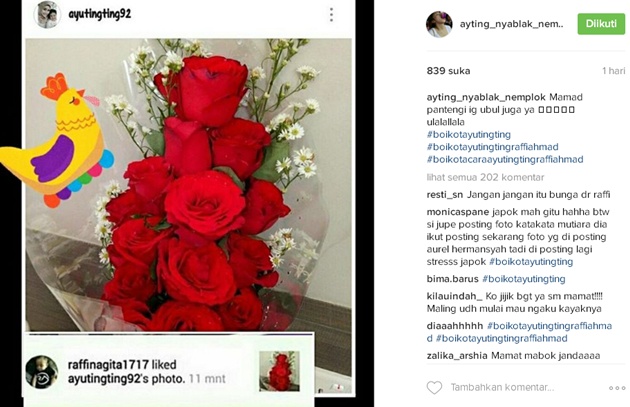The image size is (630, 407).
Task: Click the chicken sticker on the photo
Action: [56, 139]
